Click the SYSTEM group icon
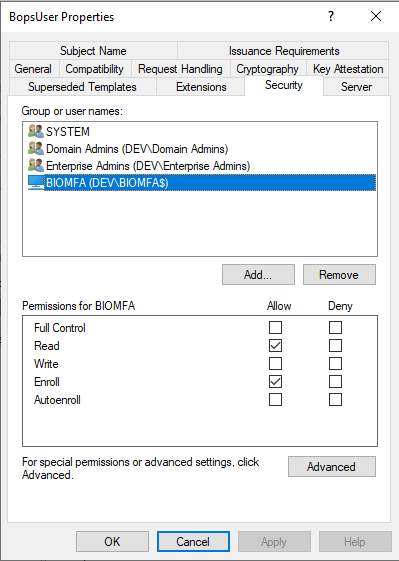This screenshot has height=561, width=399. tap(36, 131)
